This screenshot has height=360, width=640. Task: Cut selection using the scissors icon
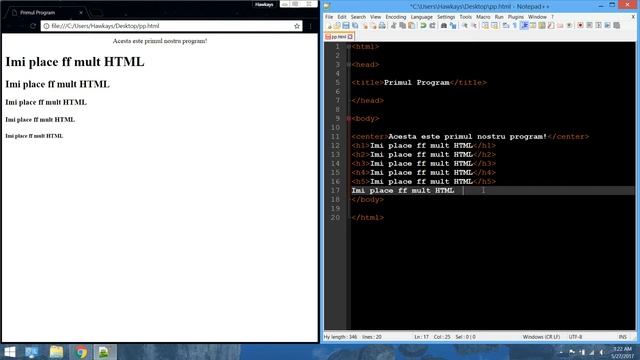(x=393, y=26)
